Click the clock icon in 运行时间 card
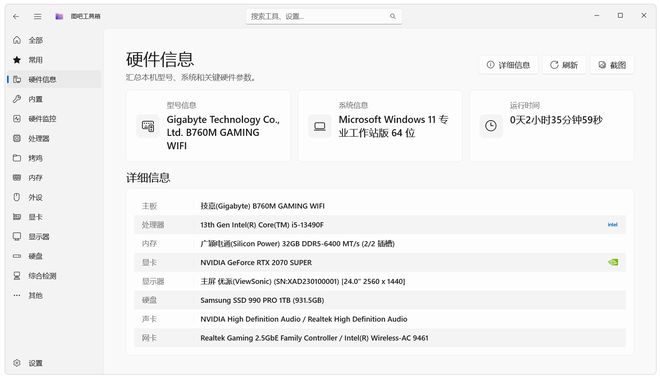This screenshot has height=379, width=660. (491, 125)
